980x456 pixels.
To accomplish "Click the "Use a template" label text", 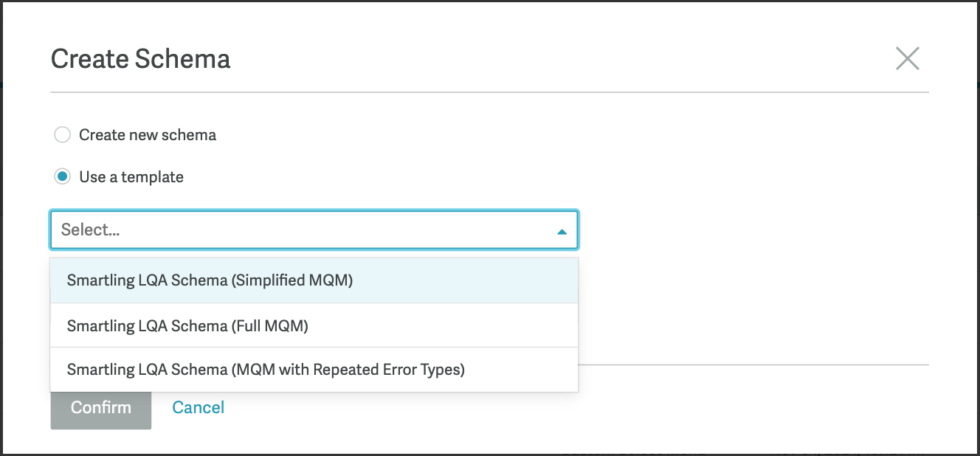I will (131, 177).
